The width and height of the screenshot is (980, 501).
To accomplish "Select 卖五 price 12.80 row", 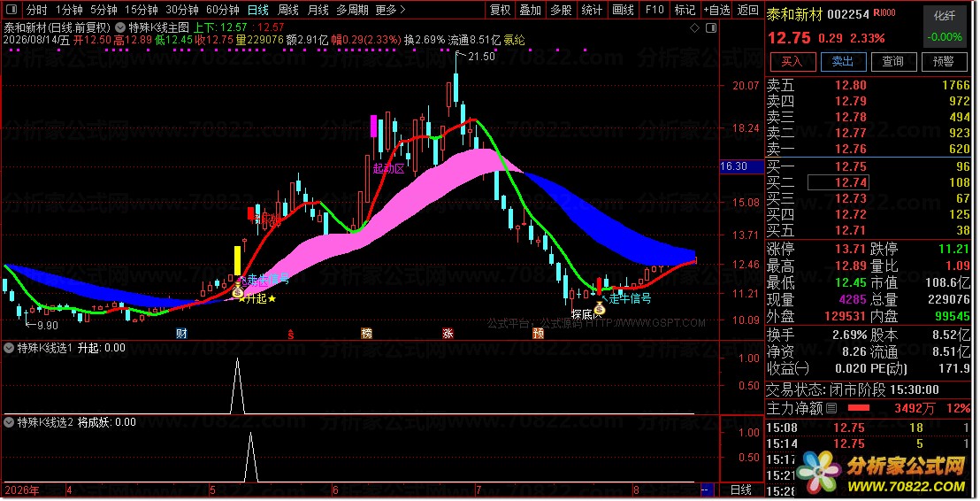I will [x=869, y=85].
